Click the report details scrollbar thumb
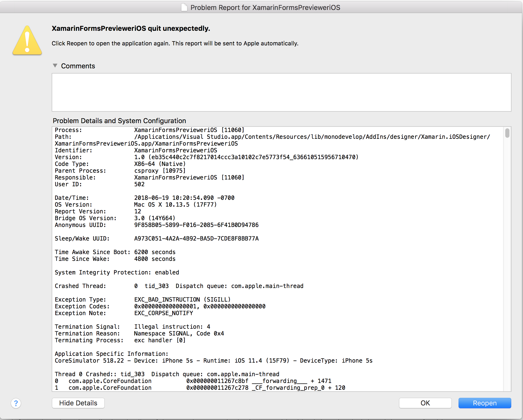Viewport: 523px width, 420px height. (507, 133)
